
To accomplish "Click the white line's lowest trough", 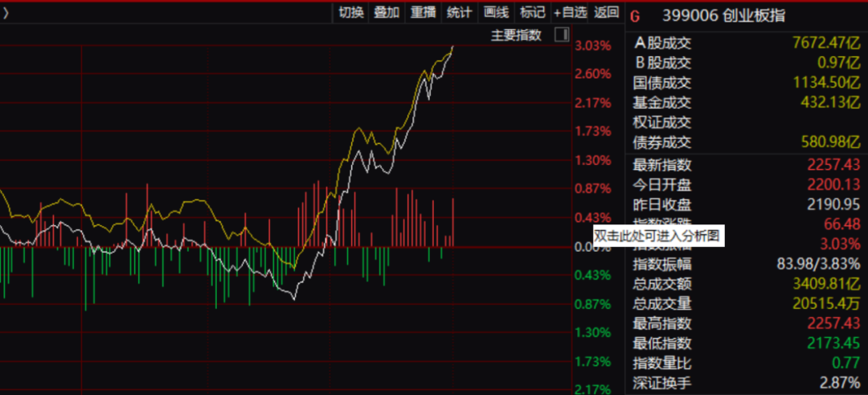I will tap(294, 299).
